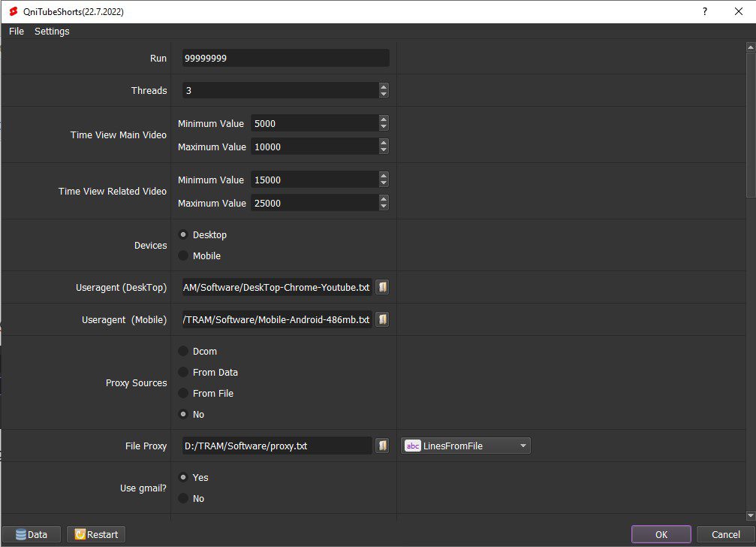
Task: Click the help question mark in title bar
Action: pos(705,11)
